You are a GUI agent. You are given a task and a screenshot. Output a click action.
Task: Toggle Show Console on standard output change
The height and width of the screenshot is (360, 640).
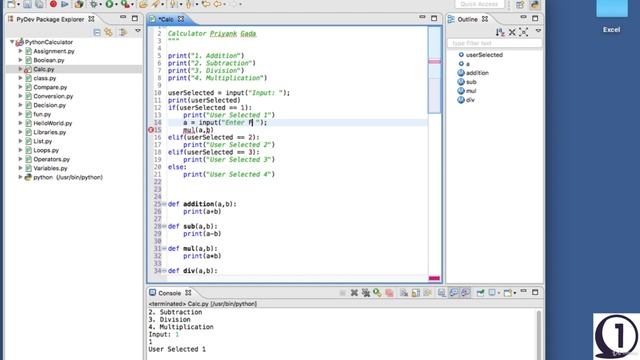454,293
